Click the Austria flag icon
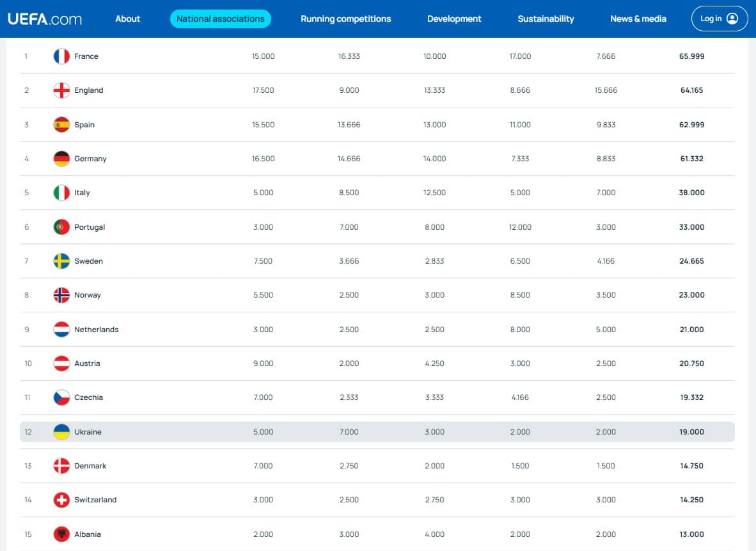This screenshot has height=551, width=756. [x=61, y=363]
